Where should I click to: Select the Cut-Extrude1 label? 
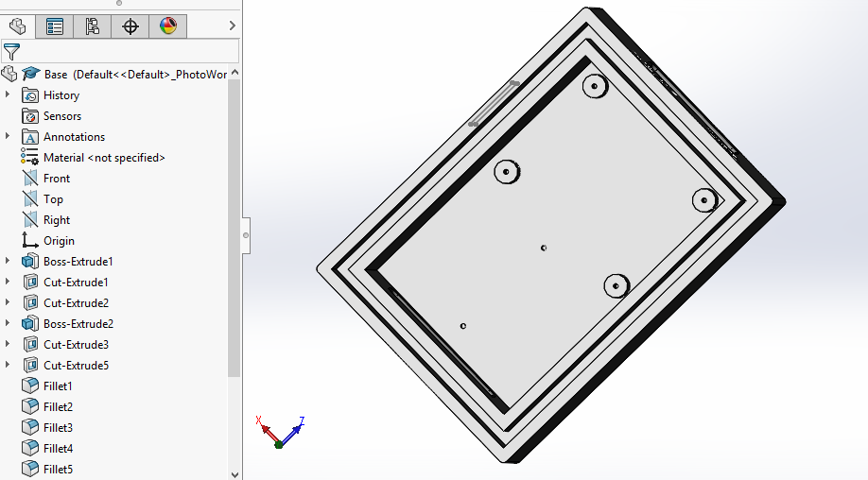(x=76, y=282)
